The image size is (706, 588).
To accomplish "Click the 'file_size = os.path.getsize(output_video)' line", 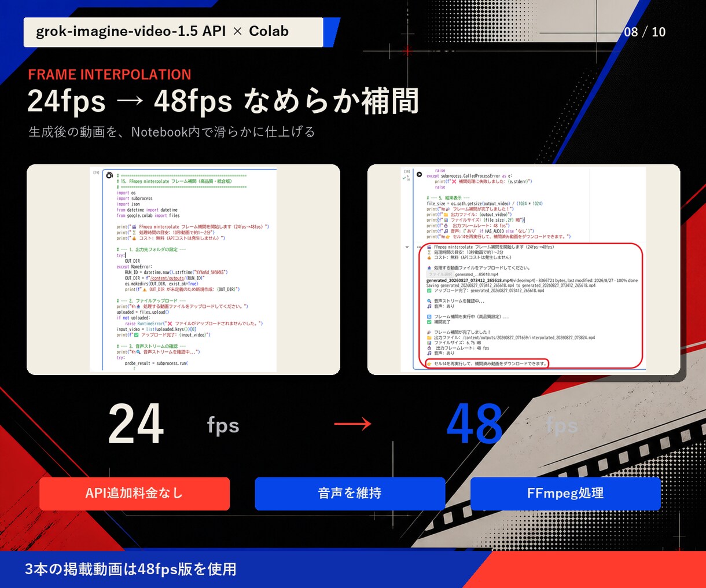I will coord(484,204).
